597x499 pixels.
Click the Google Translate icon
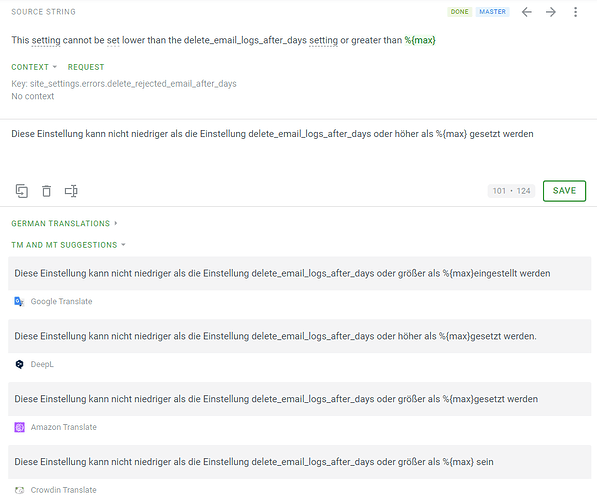point(19,301)
